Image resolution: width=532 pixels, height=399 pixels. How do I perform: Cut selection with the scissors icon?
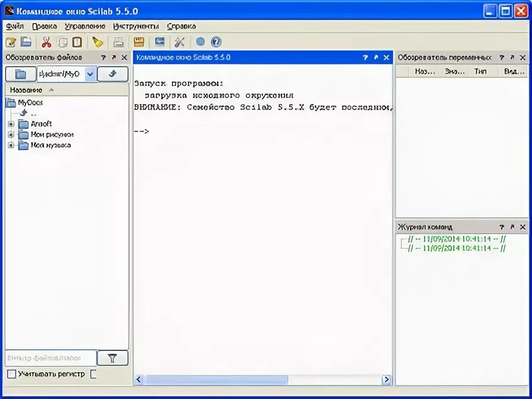coord(46,42)
